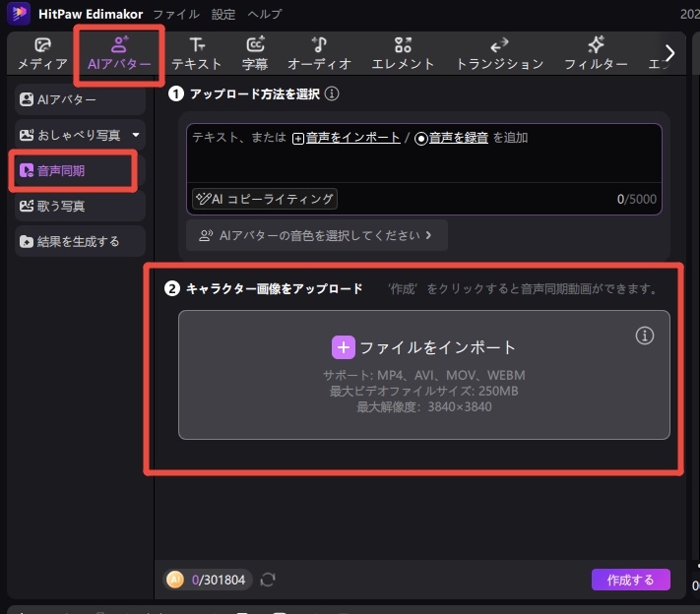Image resolution: width=700 pixels, height=614 pixels.
Task: Click the サポート: MP4、AVI、MOV、WEBM text
Action: click(424, 375)
